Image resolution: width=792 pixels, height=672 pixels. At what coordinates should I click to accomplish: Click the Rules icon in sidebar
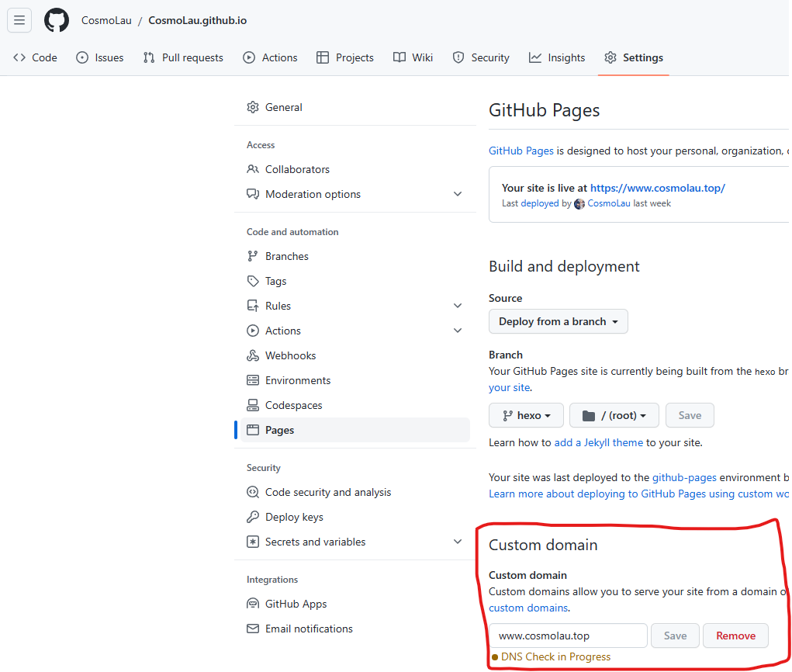(253, 306)
